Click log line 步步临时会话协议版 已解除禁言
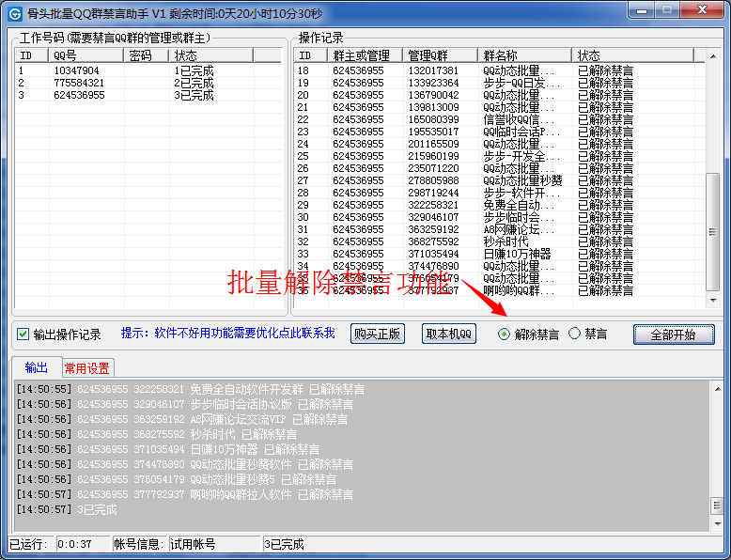The width and height of the screenshot is (731, 560). point(184,404)
